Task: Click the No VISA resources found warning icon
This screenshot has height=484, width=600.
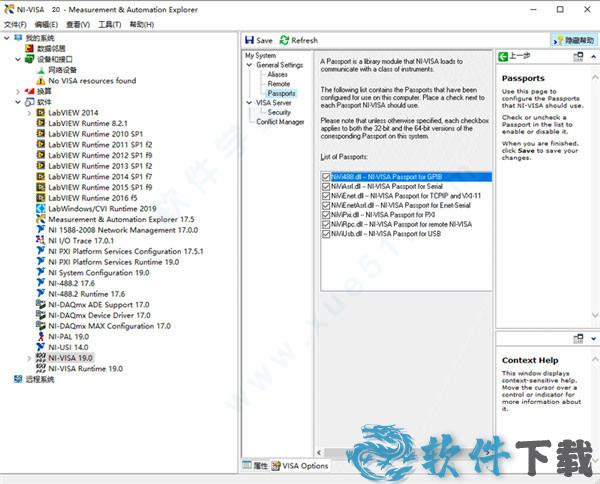Action: coord(41,81)
